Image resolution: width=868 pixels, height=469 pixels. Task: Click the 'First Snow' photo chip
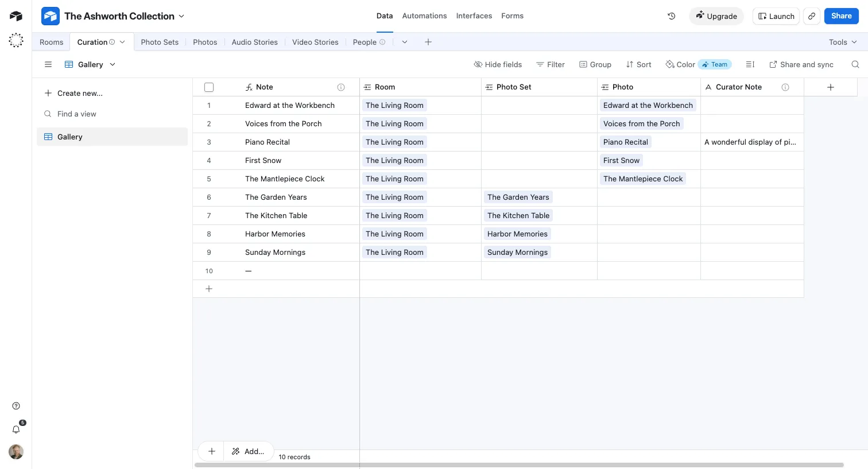tap(621, 160)
